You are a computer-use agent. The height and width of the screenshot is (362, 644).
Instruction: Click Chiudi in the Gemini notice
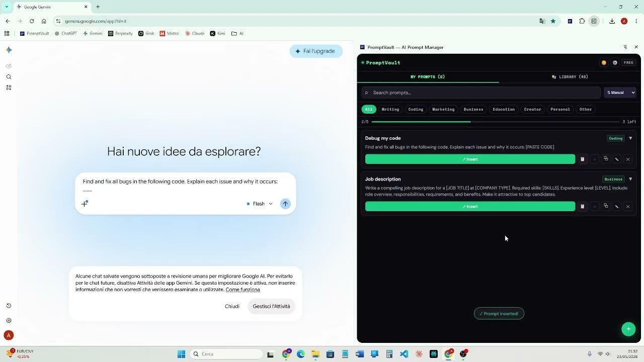click(232, 306)
